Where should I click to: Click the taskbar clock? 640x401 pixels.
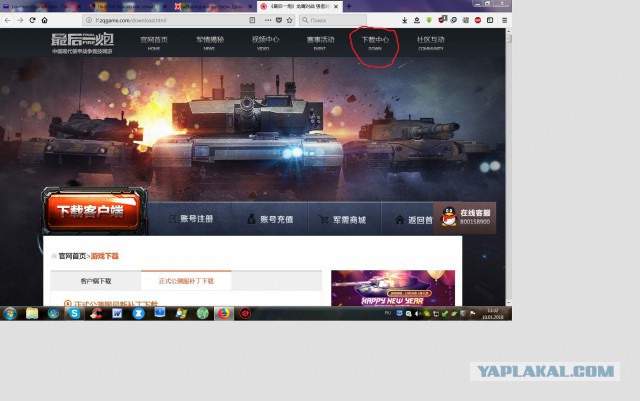[493, 314]
